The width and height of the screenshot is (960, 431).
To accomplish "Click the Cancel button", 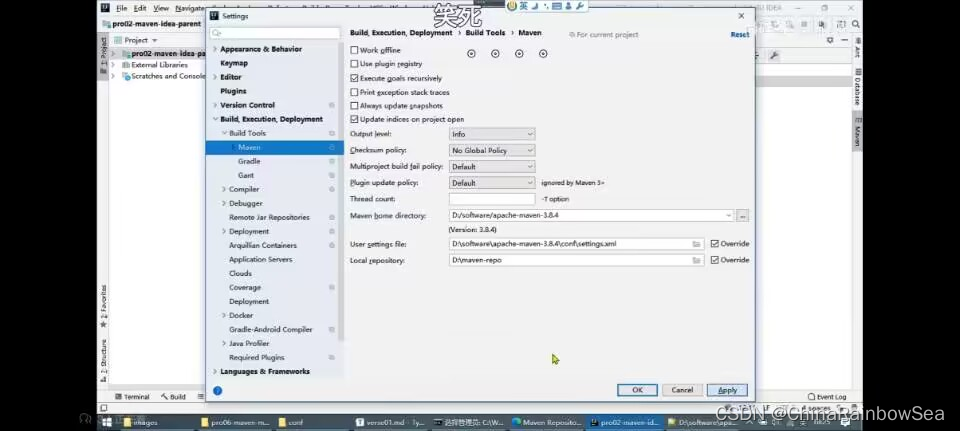I will point(682,390).
